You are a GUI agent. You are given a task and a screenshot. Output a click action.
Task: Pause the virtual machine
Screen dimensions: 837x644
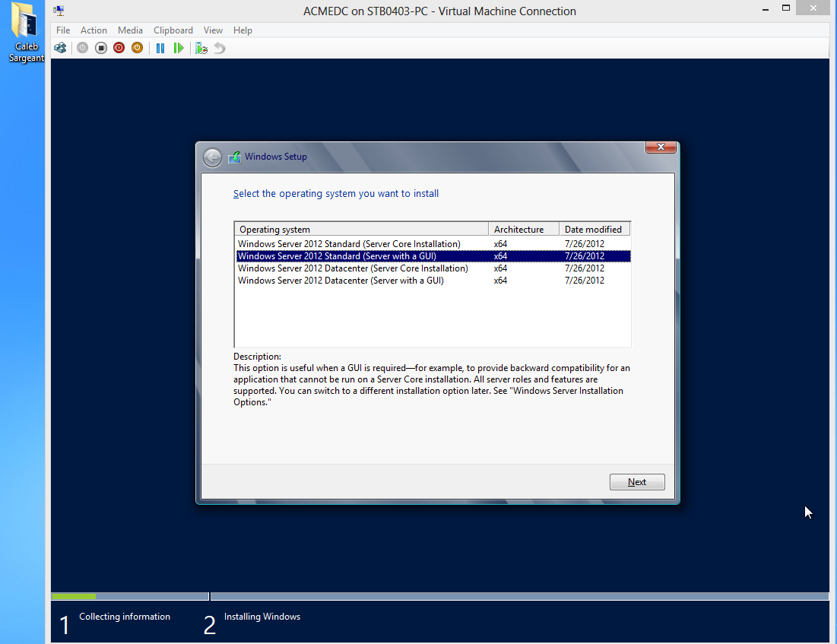tap(160, 48)
